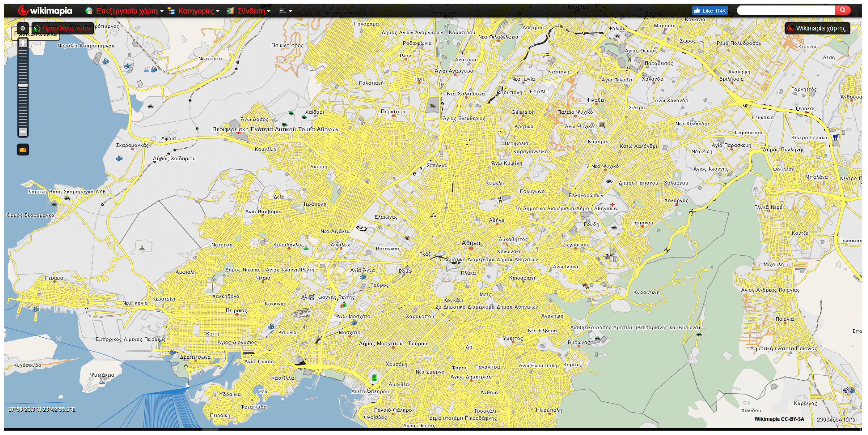This screenshot has height=435, width=868.
Task: Click the factory icon near Σκαραμαγκάς
Action: 119,158
